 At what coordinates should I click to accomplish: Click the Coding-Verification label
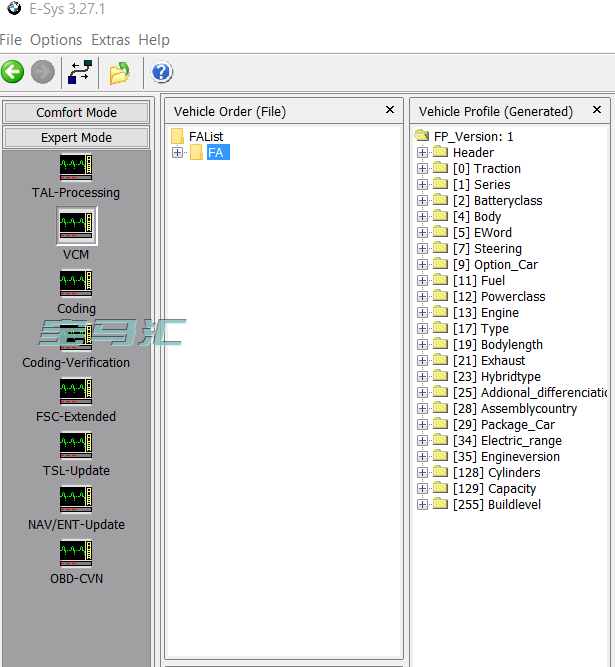point(76,362)
